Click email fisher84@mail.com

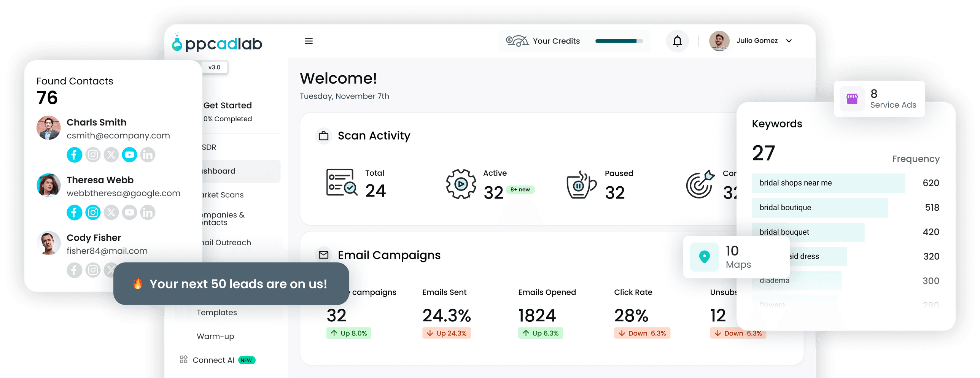pos(107,251)
